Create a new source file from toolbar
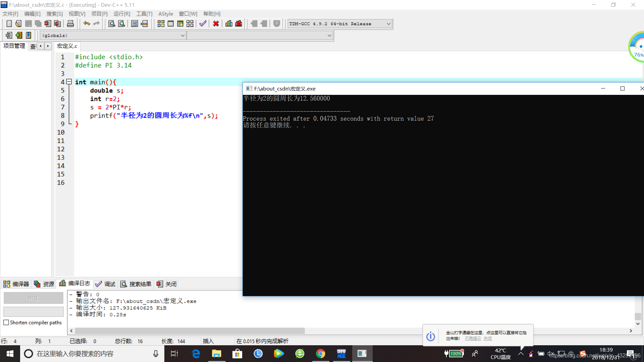Screen dimensions: 644x362 coord(9,23)
